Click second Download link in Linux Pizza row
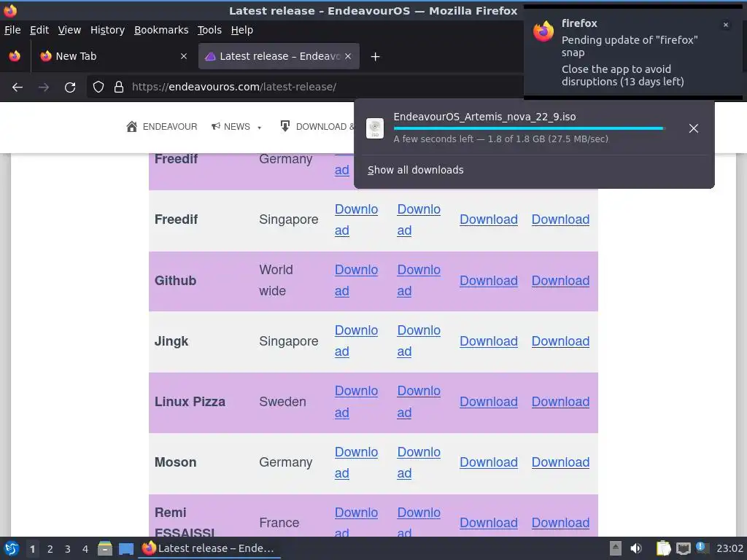 (419, 402)
